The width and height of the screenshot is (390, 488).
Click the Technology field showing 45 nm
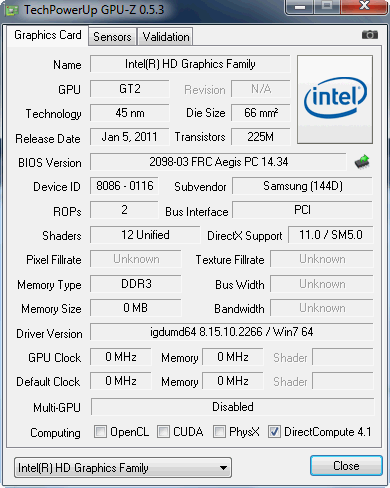(x=130, y=113)
